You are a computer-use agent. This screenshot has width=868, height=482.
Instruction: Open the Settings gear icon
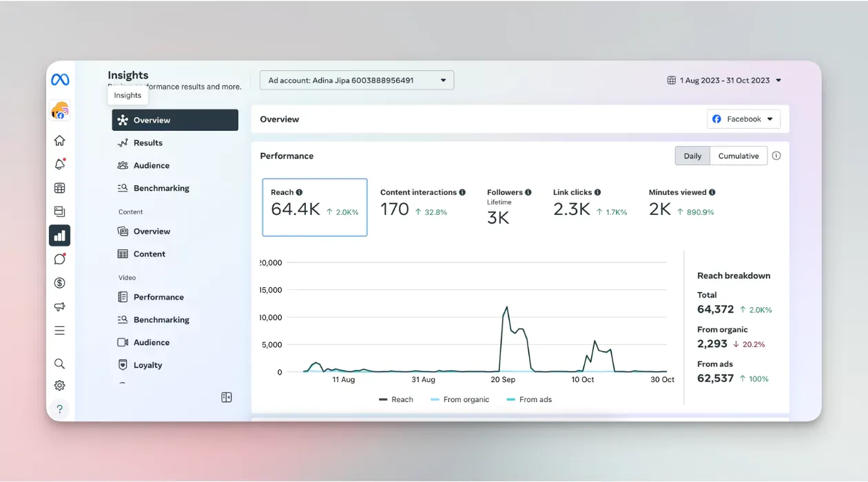click(x=60, y=386)
